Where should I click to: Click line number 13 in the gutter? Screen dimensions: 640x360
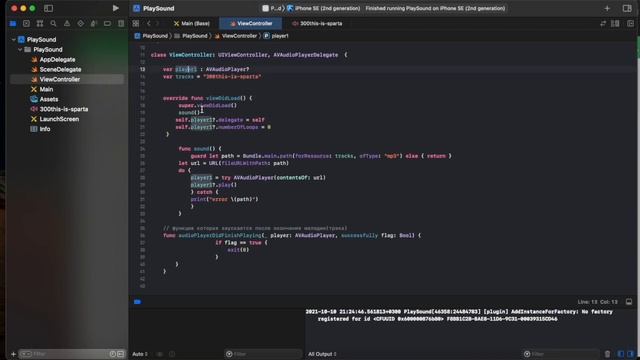(x=142, y=69)
